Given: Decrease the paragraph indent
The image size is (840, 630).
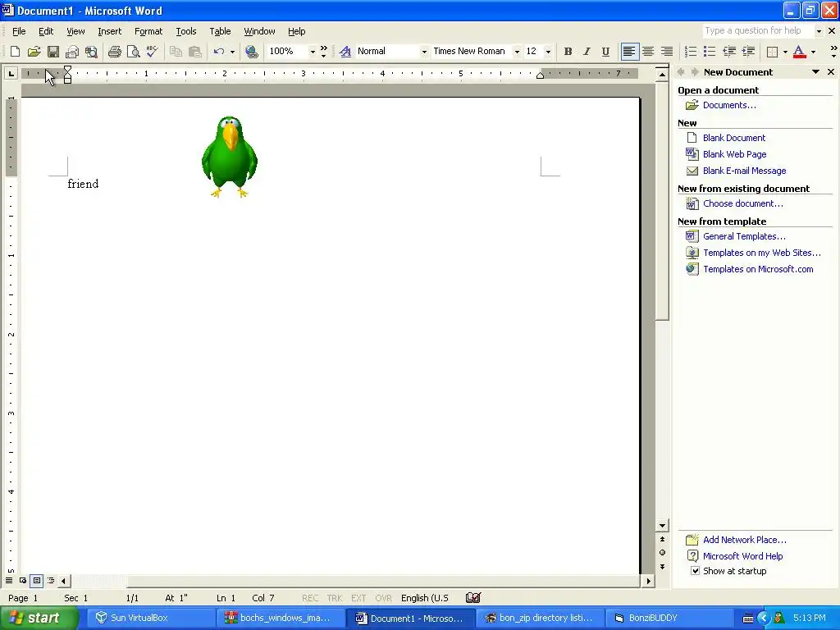Looking at the screenshot, I should [x=729, y=52].
